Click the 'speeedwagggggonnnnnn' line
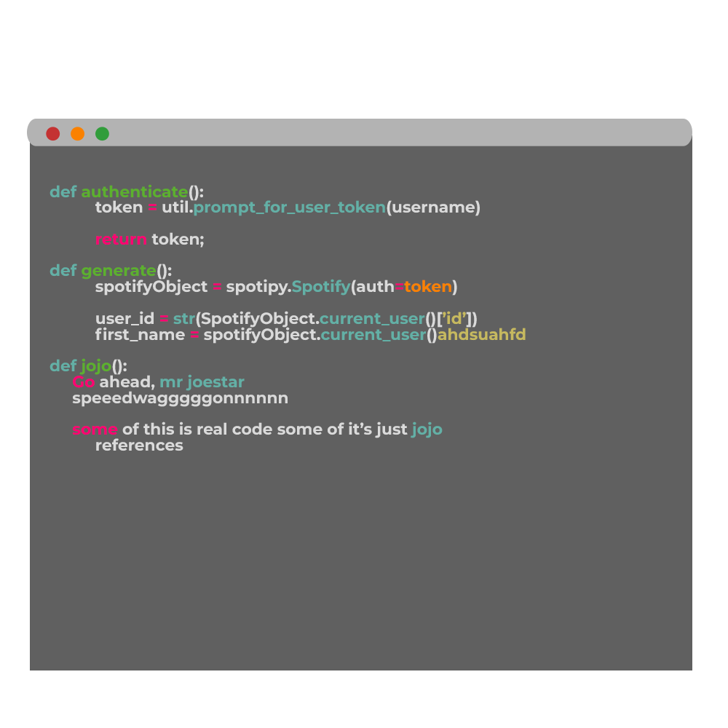 click(x=180, y=399)
